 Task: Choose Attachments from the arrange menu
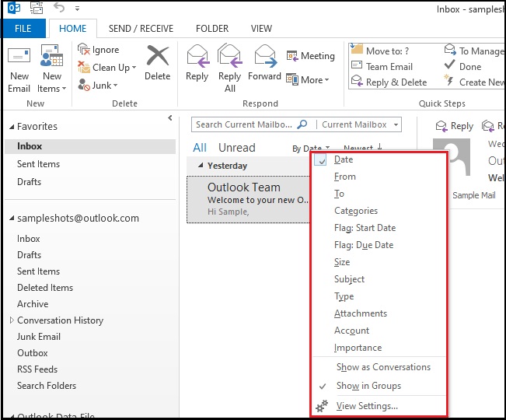(x=360, y=313)
